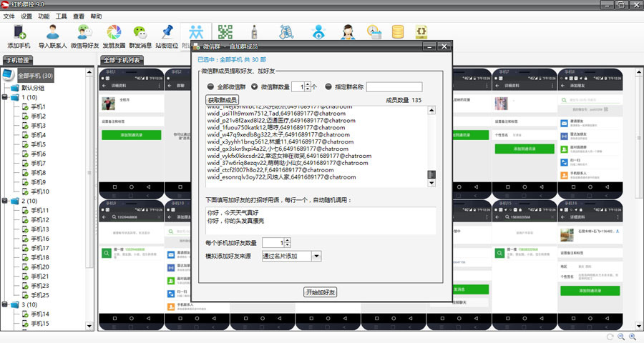Viewport: 644px width, 343px height.
Task: Click the 获取群成员 button
Action: pos(222,100)
